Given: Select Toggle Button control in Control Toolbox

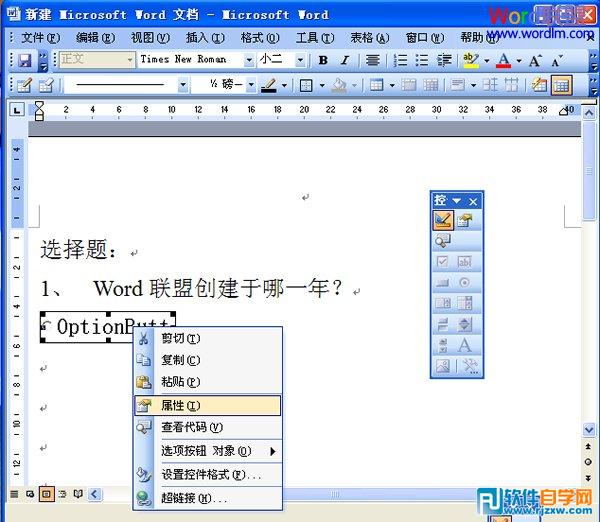Looking at the screenshot, I should pyautogui.click(x=443, y=325).
